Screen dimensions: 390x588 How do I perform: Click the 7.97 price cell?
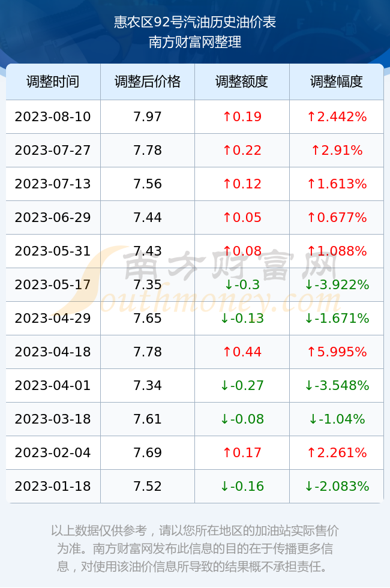click(148, 116)
